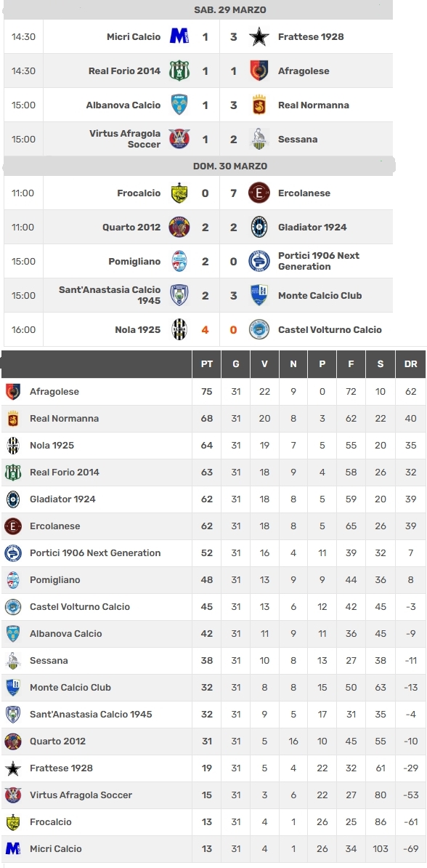Click the Micri Calcio logo in the results

179,36
